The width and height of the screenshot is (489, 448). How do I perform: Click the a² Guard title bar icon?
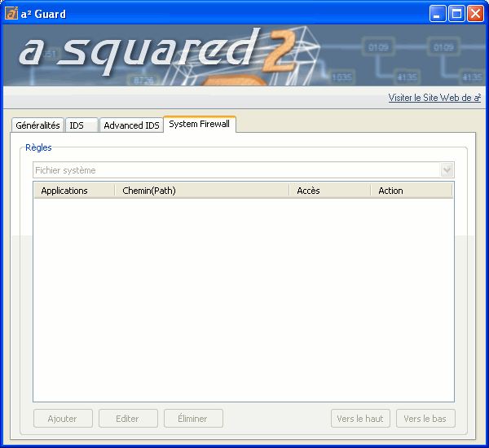click(x=11, y=13)
